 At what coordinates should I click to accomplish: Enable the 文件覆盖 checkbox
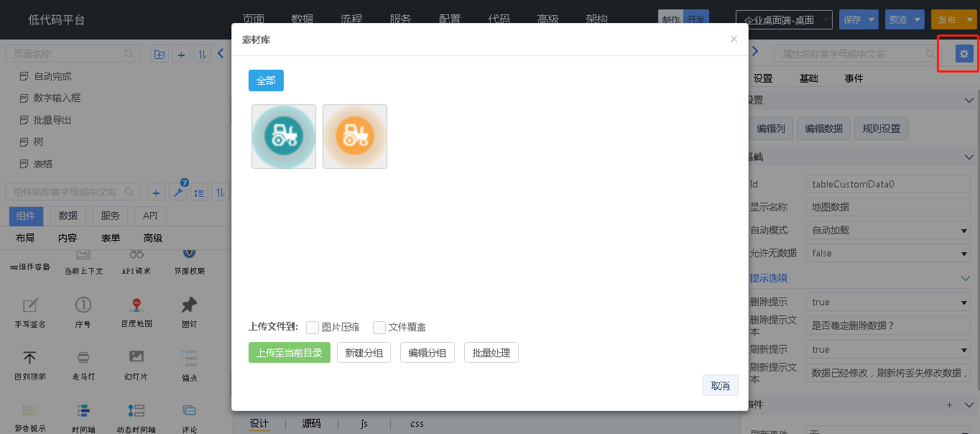pos(379,328)
